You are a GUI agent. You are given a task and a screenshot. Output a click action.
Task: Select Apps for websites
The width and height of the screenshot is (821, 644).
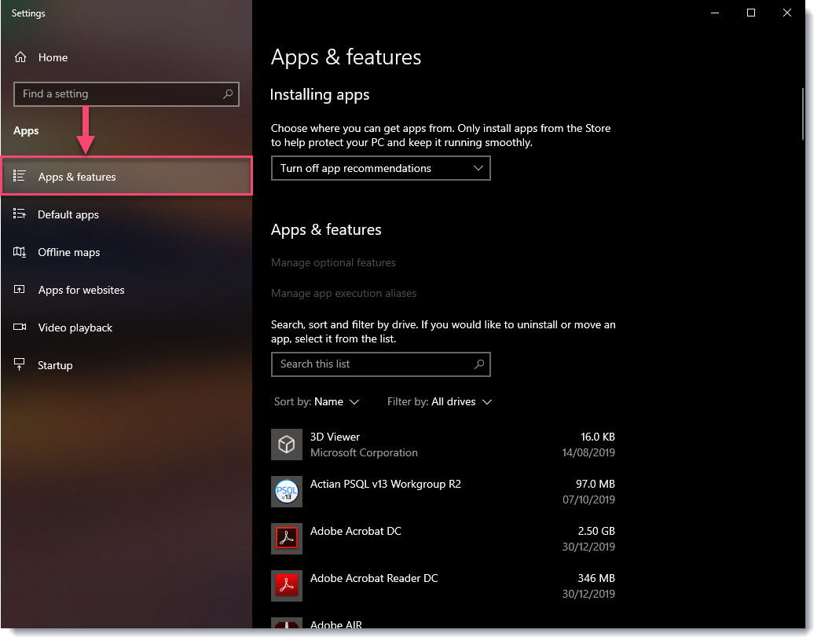pyautogui.click(x=126, y=290)
